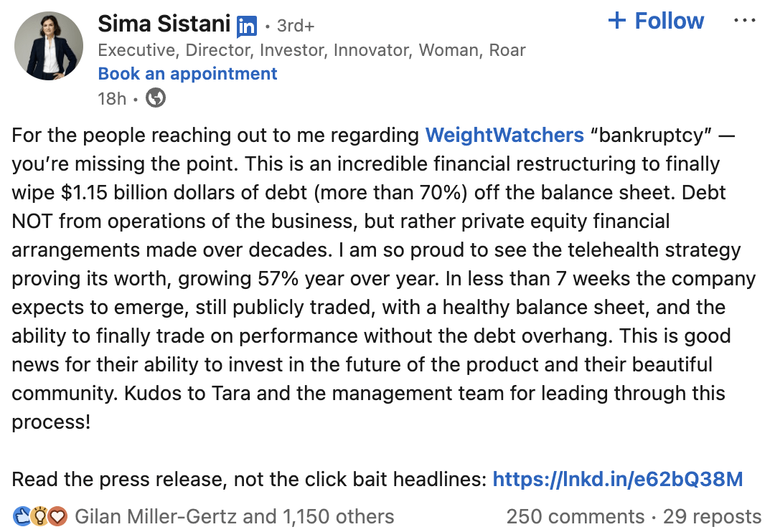Open Sima Sistani's profile photo
Screen dimensions: 775x532
50,47
